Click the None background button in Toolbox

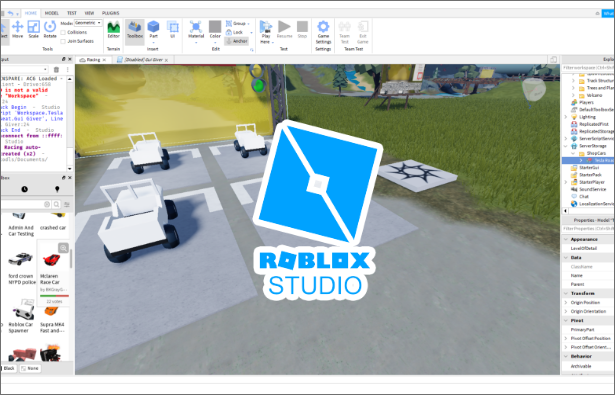30,368
